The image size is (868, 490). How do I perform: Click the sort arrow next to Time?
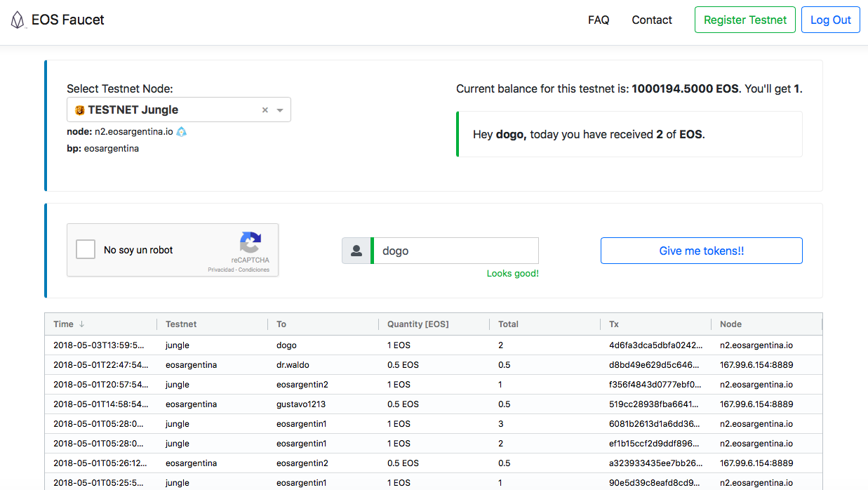pos(81,324)
